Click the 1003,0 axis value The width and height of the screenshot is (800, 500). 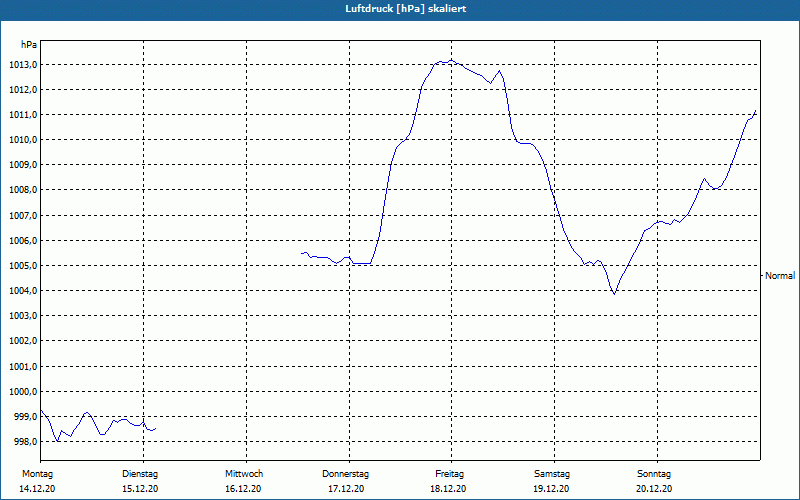point(23,316)
